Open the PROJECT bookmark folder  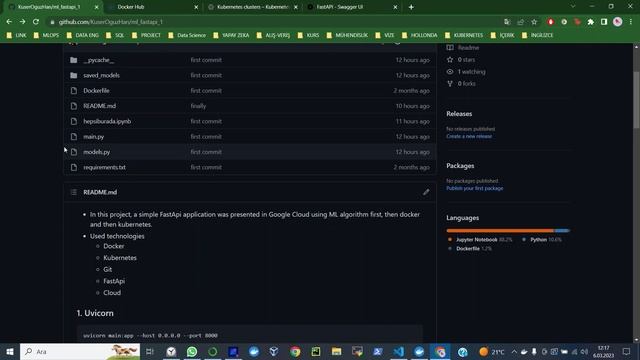146,36
